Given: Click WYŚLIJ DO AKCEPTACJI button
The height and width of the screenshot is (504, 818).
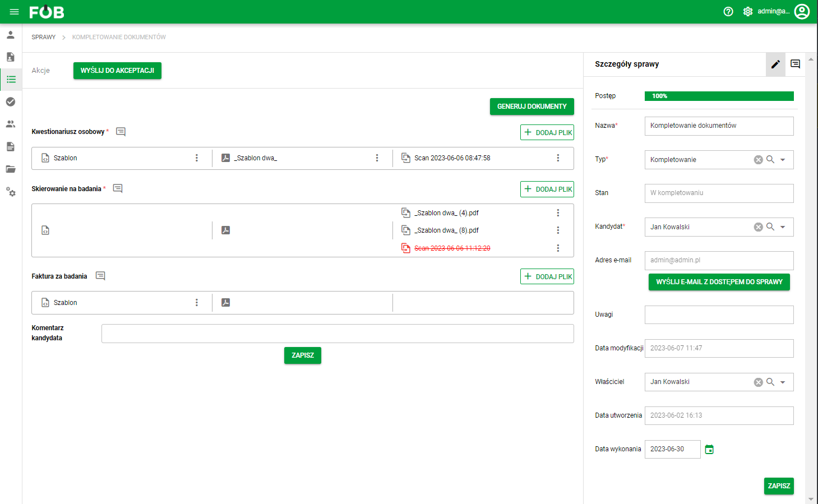Looking at the screenshot, I should point(117,71).
